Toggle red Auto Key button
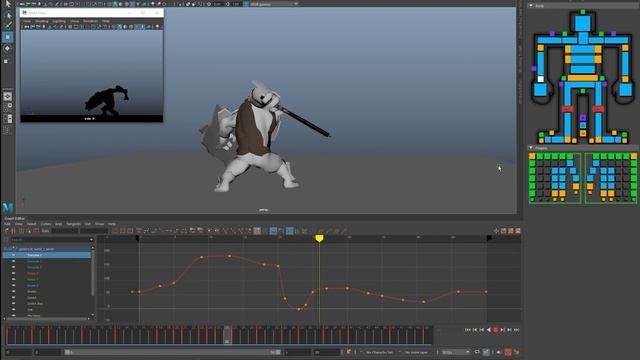Screen dimensions: 640x360 pos(508,352)
